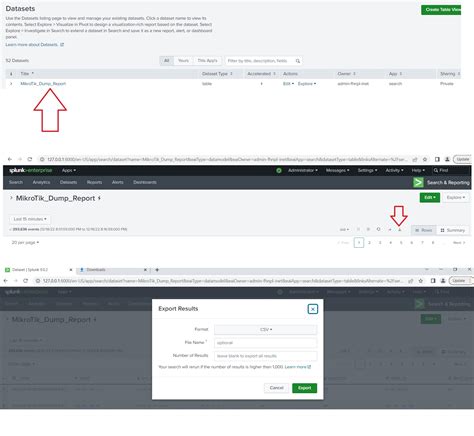Viewport: 474px width, 436px height.
Task: Open the Activity menu
Action: tap(394, 170)
